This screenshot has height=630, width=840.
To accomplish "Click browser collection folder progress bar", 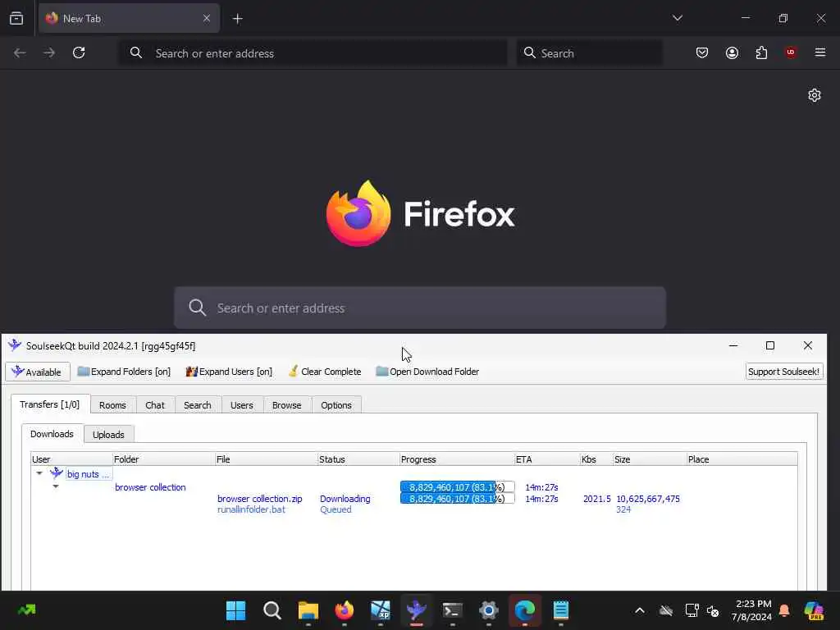I will pyautogui.click(x=458, y=487).
